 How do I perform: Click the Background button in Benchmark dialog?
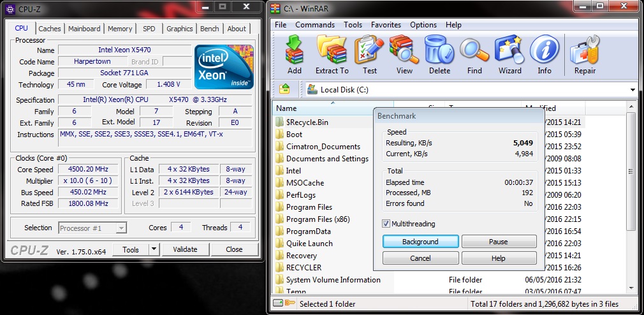(x=420, y=242)
